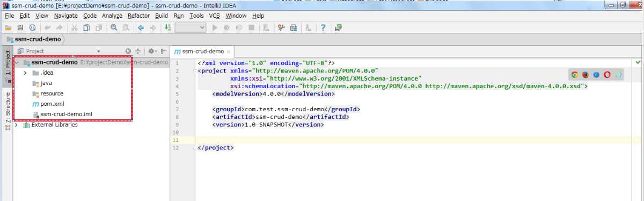Expand External Libraries arrow
644x201 pixels.
[17, 125]
